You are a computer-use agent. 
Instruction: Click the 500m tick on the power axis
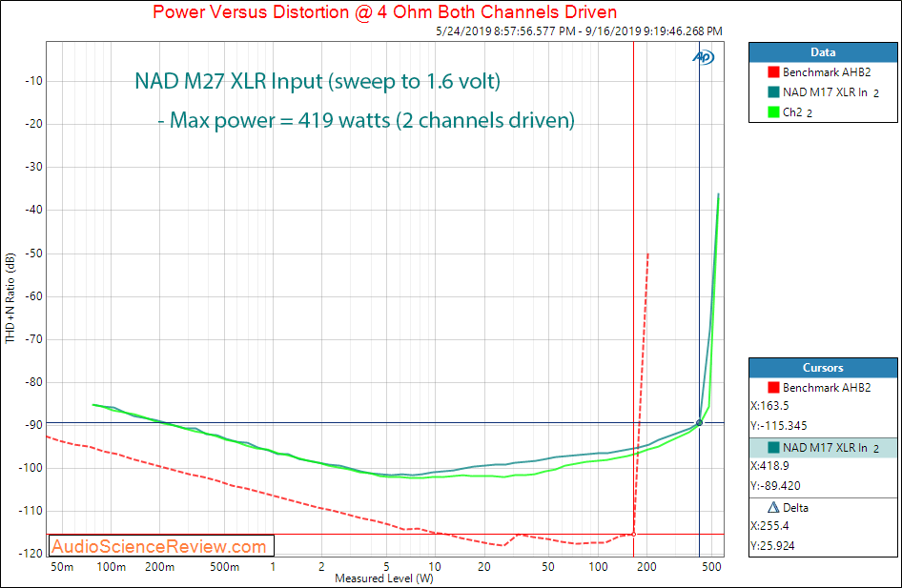(x=224, y=567)
